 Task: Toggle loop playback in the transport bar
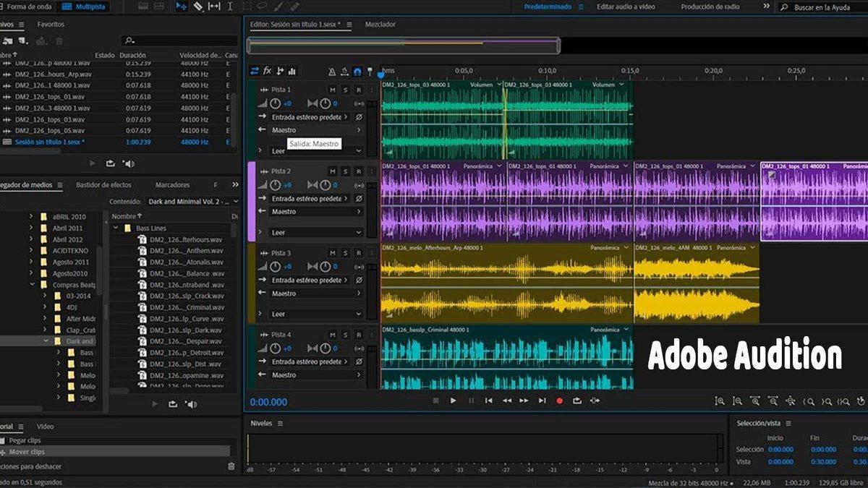576,401
